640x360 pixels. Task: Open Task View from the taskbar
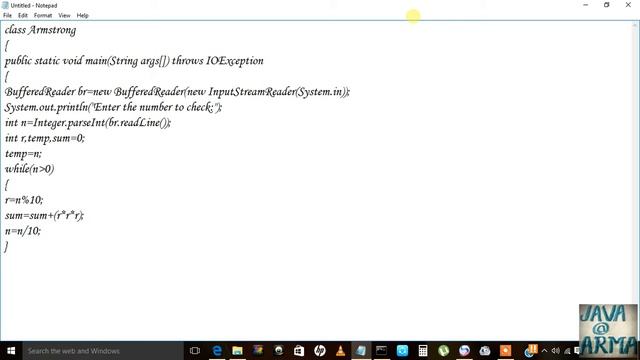pos(195,351)
